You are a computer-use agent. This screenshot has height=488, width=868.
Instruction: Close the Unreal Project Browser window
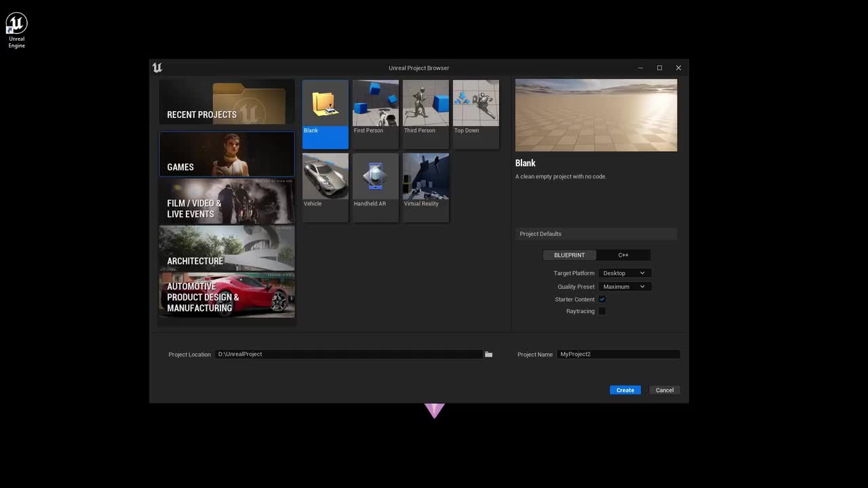(x=678, y=68)
